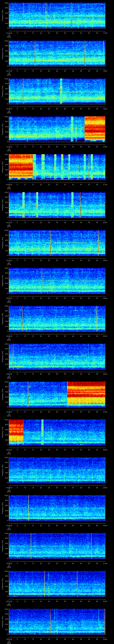
Task: Select the red line near 12 s in the 8:29:00 spectrogram
Action: [29, 508]
